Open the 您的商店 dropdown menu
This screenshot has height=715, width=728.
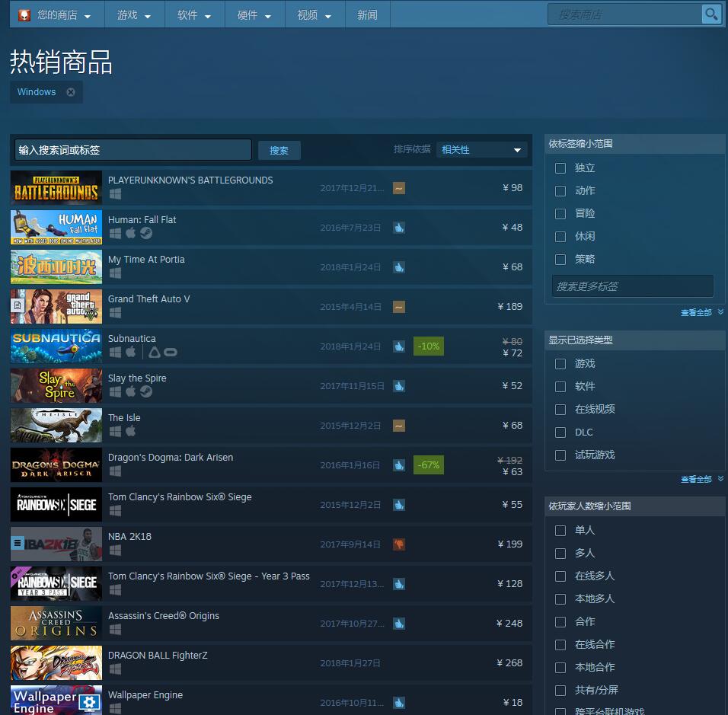click(58, 15)
